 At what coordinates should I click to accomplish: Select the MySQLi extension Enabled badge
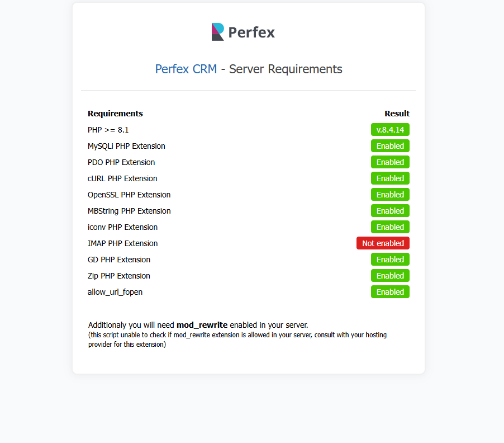[390, 146]
